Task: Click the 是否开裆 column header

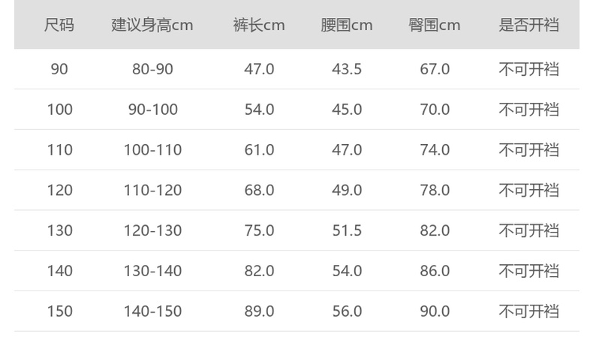Action: coord(529,25)
